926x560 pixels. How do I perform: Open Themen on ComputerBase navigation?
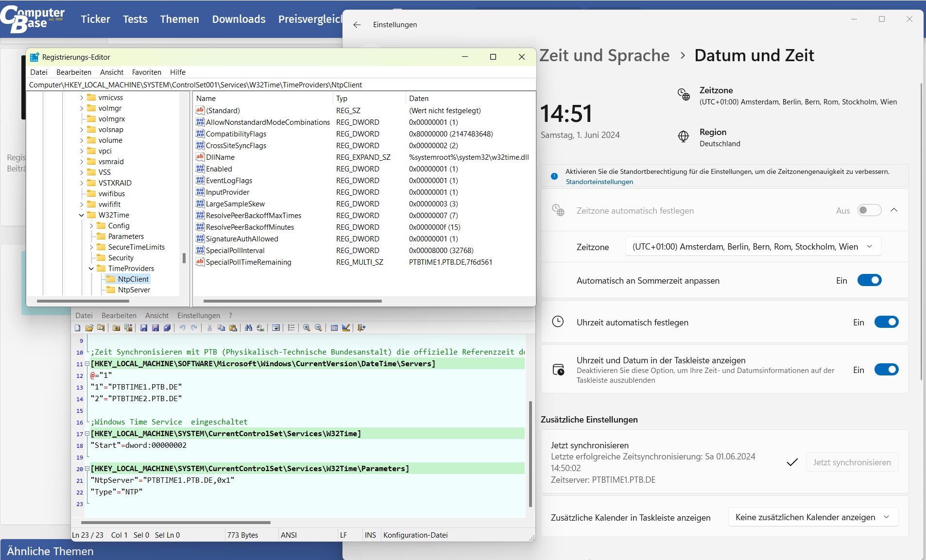click(180, 19)
